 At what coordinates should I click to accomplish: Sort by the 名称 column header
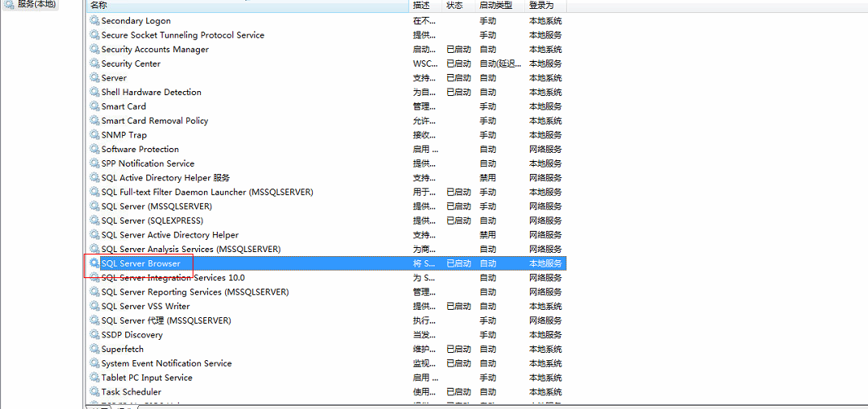247,6
